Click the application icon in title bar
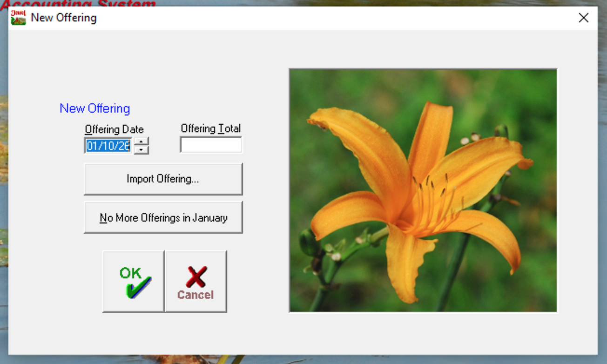 pos(18,18)
